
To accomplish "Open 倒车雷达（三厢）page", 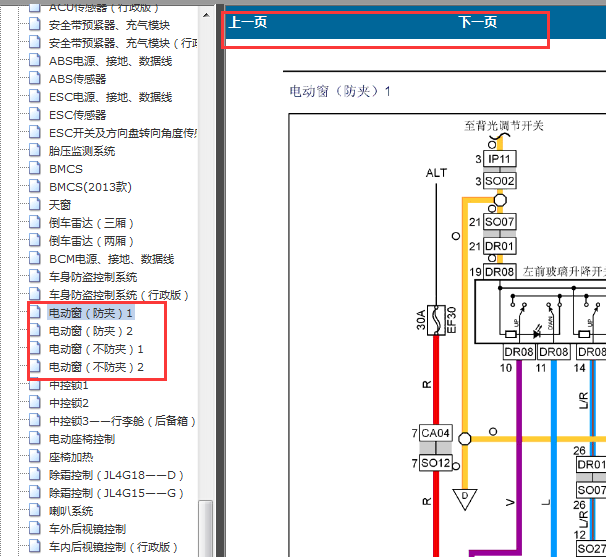I will point(91,223).
